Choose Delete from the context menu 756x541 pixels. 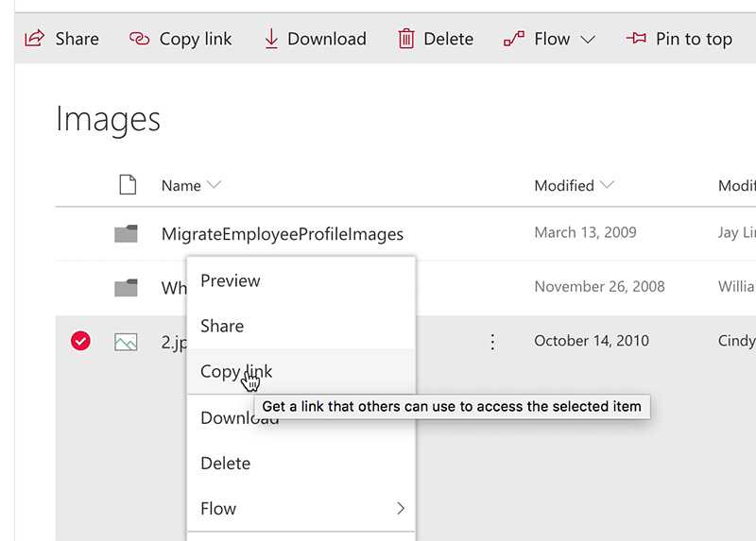point(226,464)
